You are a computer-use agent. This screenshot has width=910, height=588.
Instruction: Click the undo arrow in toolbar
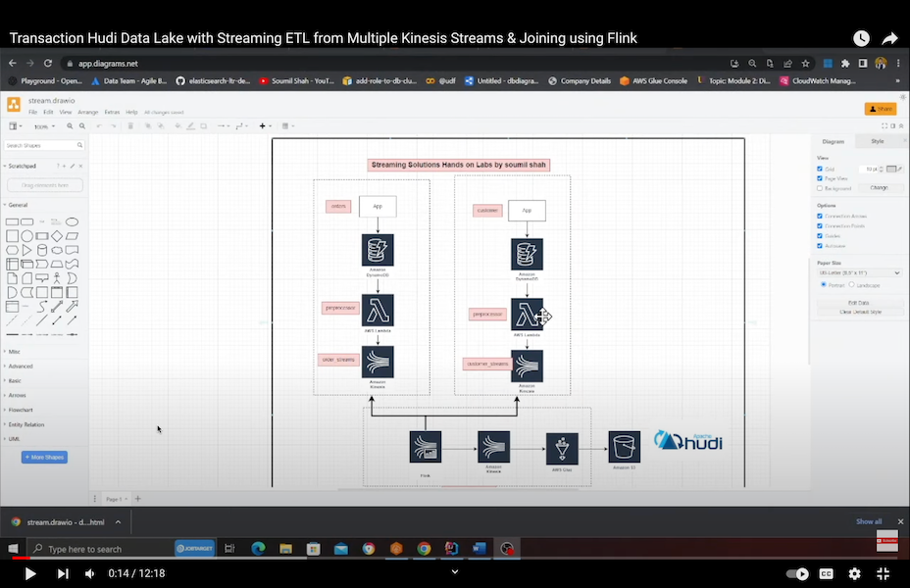pyautogui.click(x=101, y=126)
